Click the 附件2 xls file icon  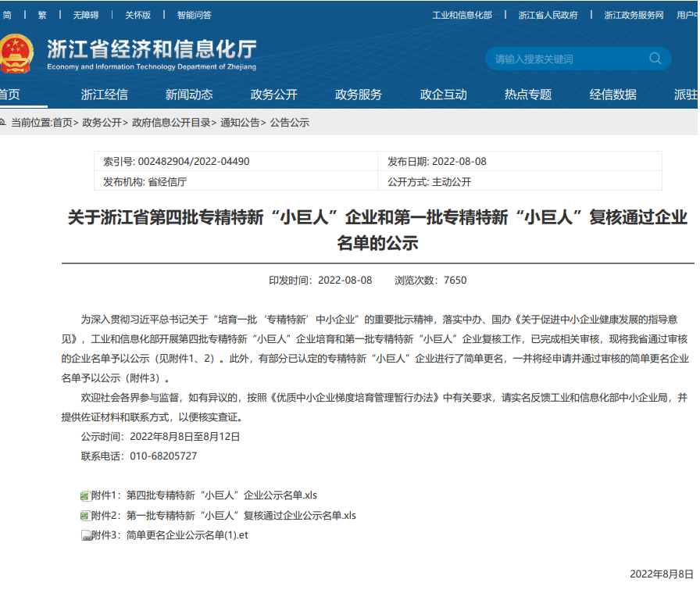(x=85, y=516)
